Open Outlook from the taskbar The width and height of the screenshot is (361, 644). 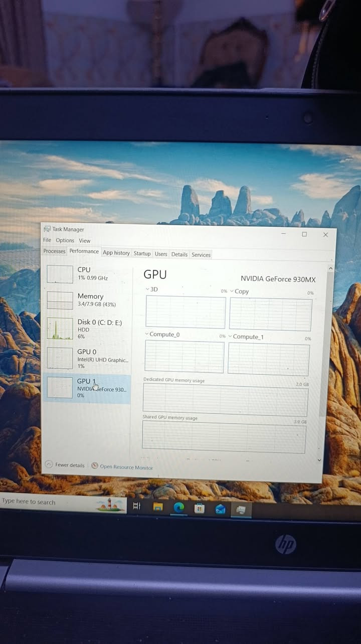pyautogui.click(x=220, y=510)
